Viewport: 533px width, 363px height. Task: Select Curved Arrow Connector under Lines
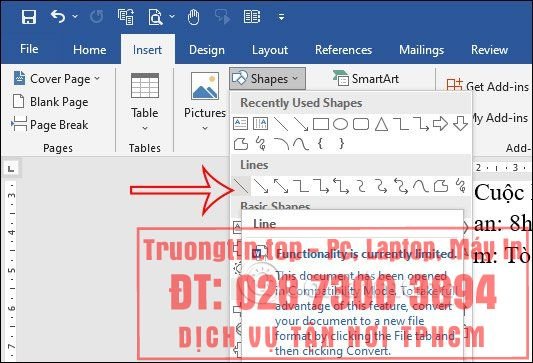(381, 186)
